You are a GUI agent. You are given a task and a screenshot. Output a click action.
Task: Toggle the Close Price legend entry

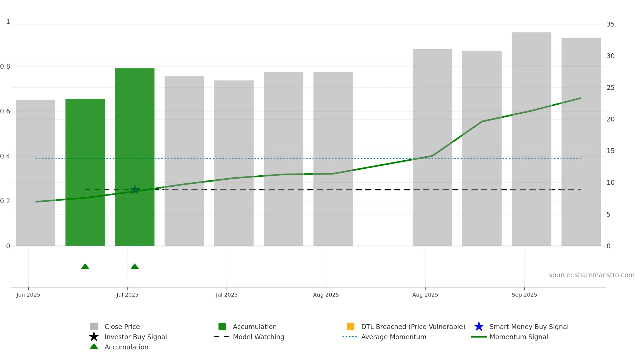pos(122,327)
